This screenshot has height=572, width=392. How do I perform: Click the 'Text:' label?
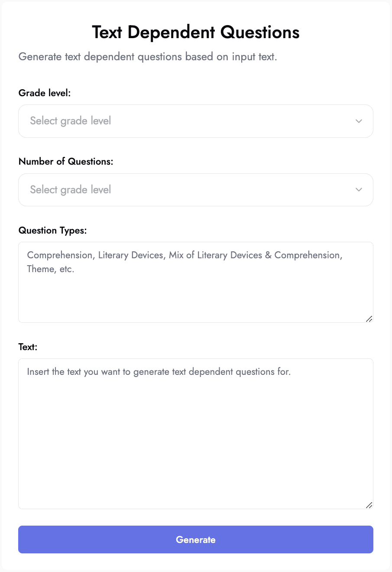pos(28,347)
